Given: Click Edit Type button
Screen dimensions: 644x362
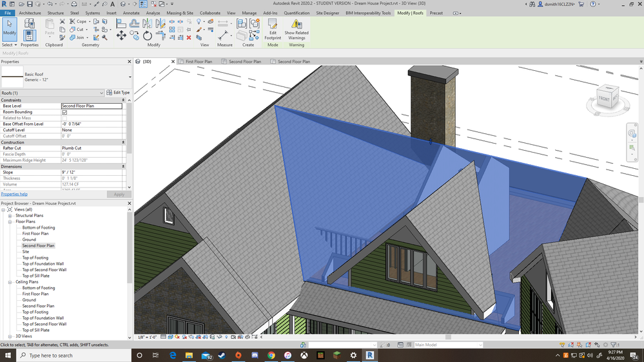Looking at the screenshot, I should [118, 93].
